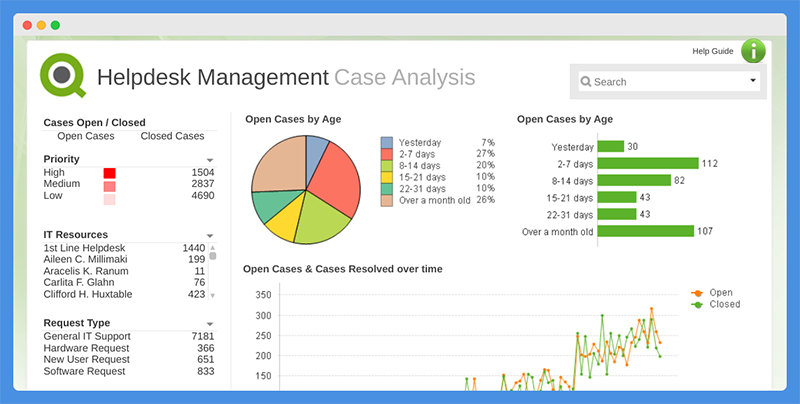Select the Low priority row
This screenshot has height=404, width=800.
(x=129, y=195)
